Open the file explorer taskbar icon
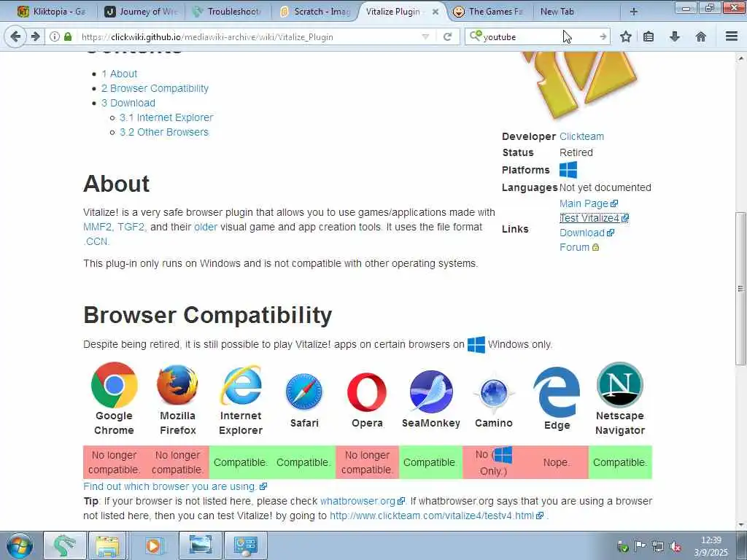The height and width of the screenshot is (560, 747). pyautogui.click(x=108, y=545)
